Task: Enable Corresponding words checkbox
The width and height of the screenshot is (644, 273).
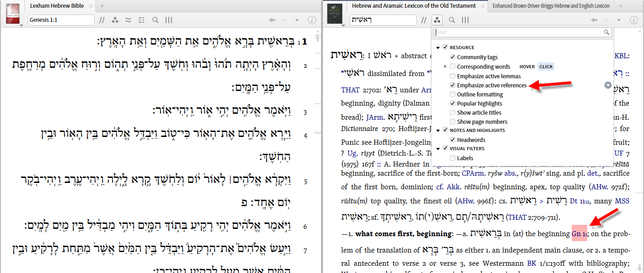Action: point(453,66)
